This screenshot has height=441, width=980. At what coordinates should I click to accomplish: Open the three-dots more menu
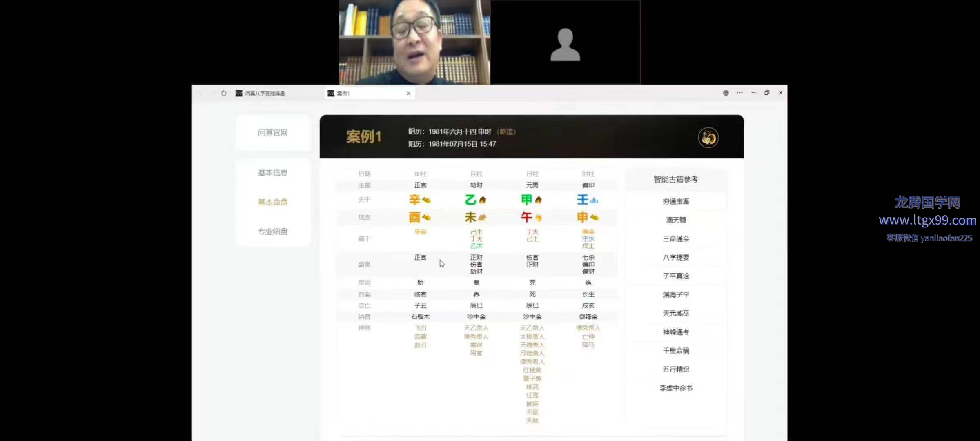tap(739, 93)
